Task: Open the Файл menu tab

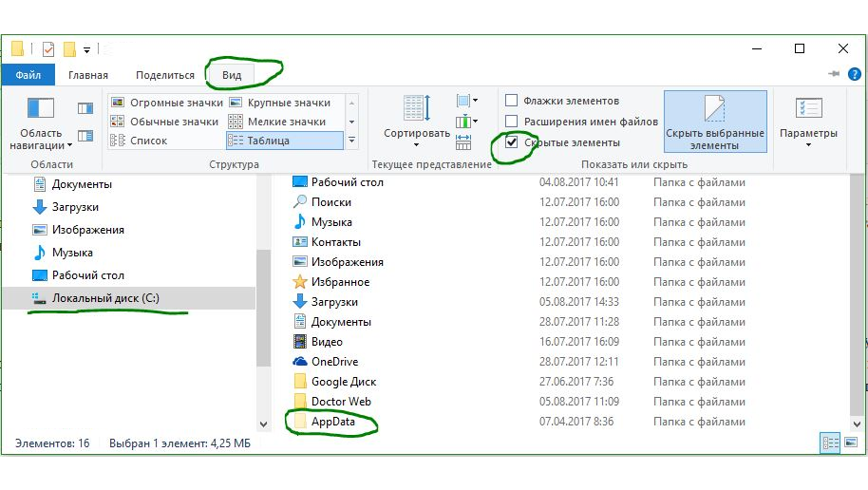Action: point(28,75)
